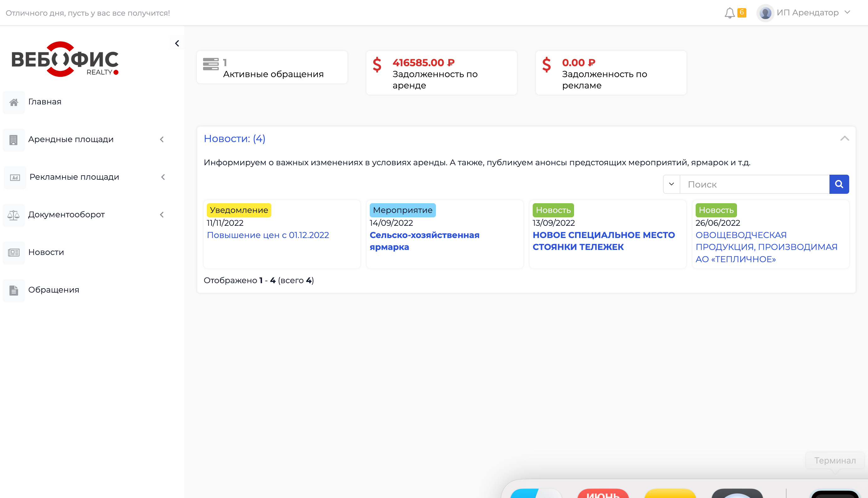Screen dimensions: 868x498
Task: Click the user avatar of ИП Арендатор
Action: point(766,13)
